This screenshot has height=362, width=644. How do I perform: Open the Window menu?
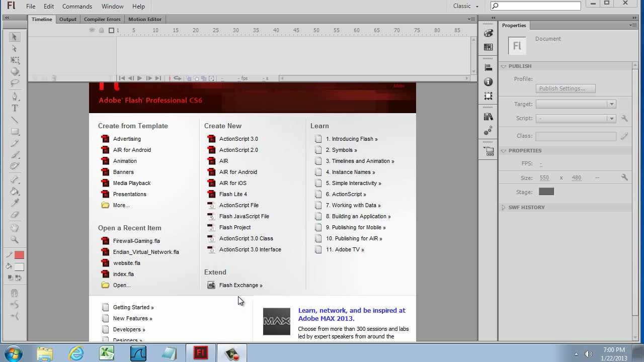coord(113,6)
